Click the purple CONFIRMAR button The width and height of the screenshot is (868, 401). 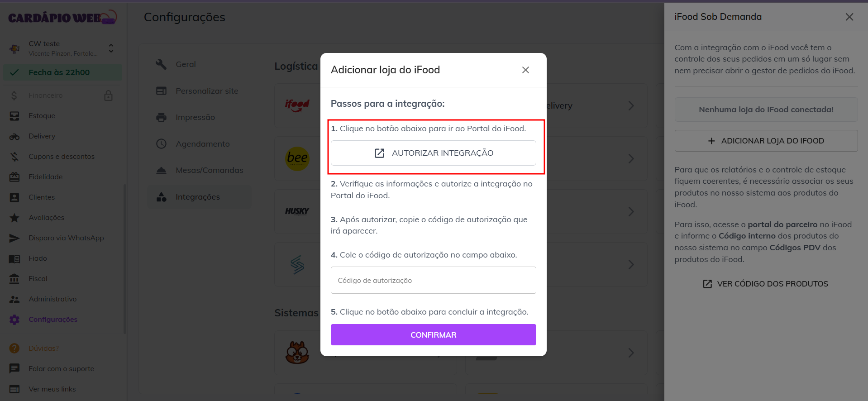[x=433, y=335]
